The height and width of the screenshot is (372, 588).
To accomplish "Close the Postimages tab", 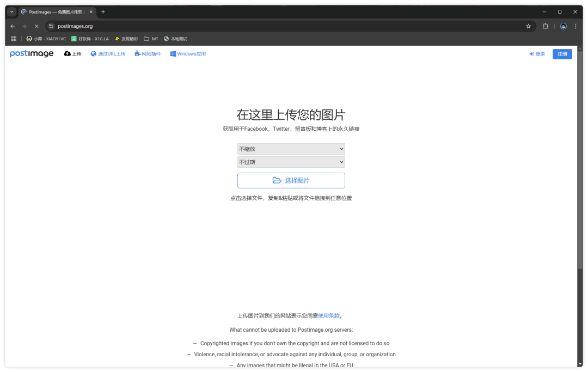I will coord(91,12).
